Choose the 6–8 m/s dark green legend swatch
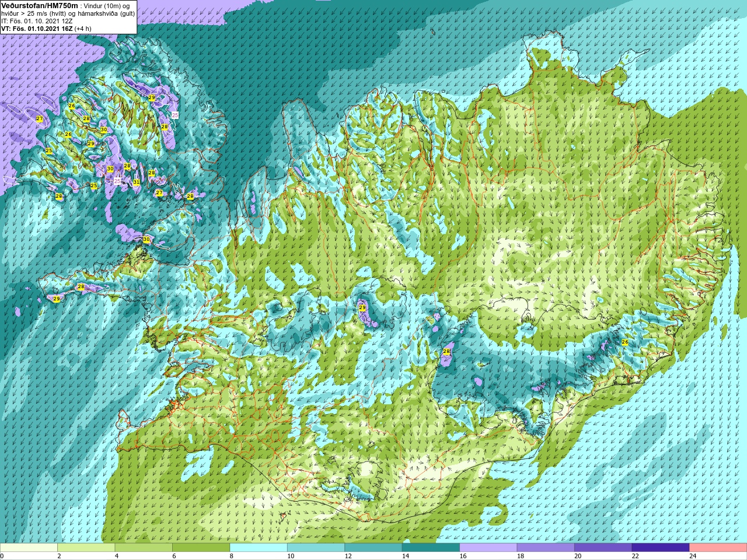 pos(201,548)
